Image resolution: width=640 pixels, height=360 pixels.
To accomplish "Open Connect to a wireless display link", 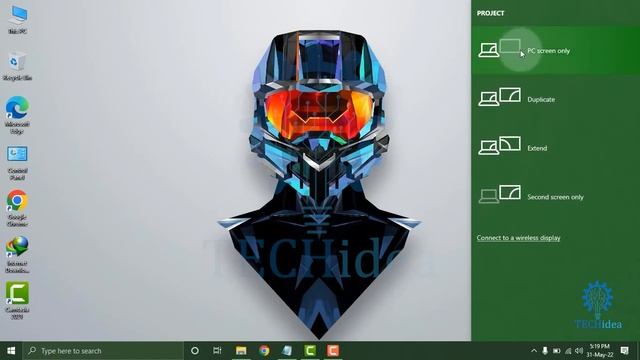I will coord(518,238).
